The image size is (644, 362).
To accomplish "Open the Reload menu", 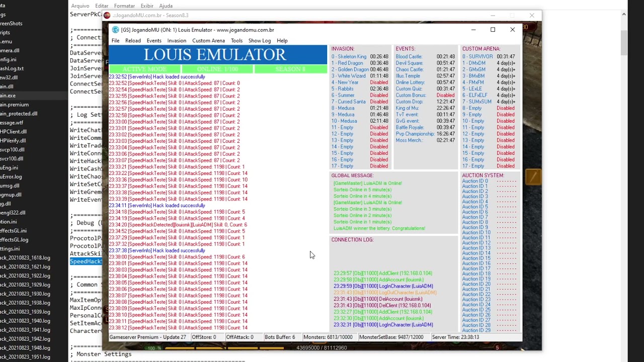I will pyautogui.click(x=133, y=41).
